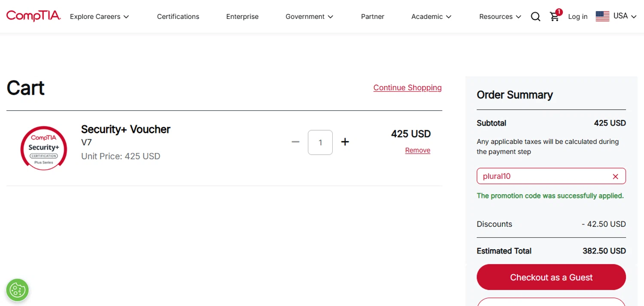Increase Security+ Voucher quantity

[x=345, y=142]
